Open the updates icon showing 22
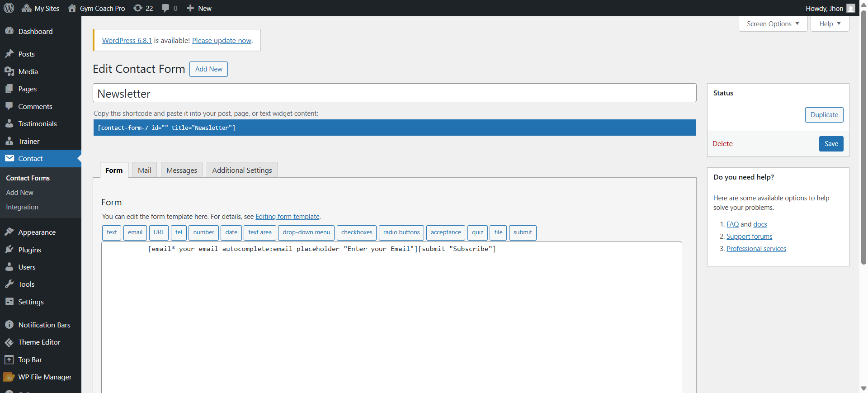Viewport: 868px width, 393px height. 137,8
